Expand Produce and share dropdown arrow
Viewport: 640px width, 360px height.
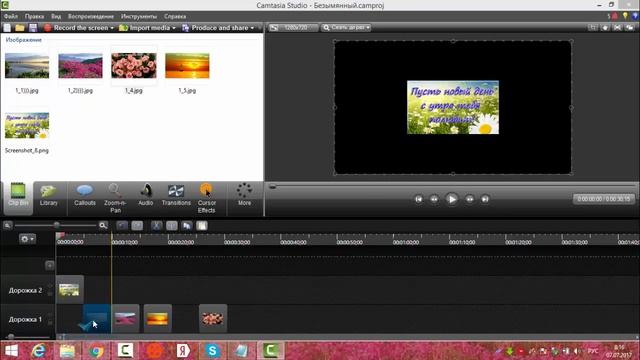(x=252, y=28)
